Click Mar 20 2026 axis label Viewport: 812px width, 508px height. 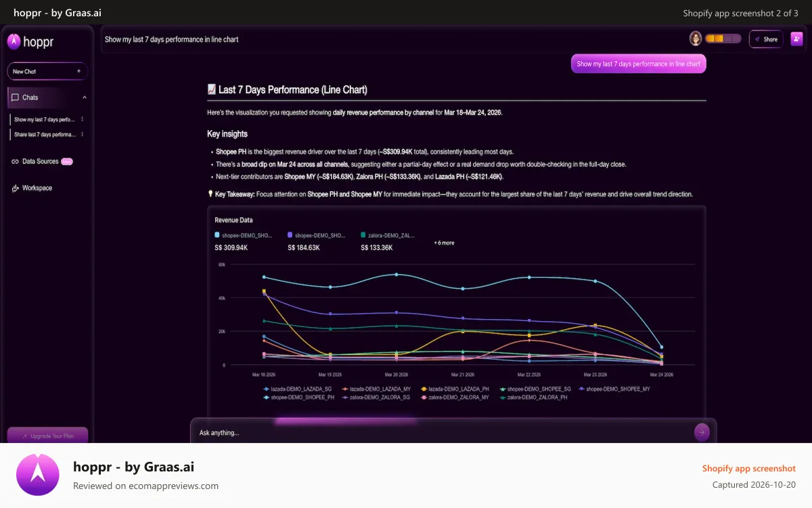[x=397, y=375]
